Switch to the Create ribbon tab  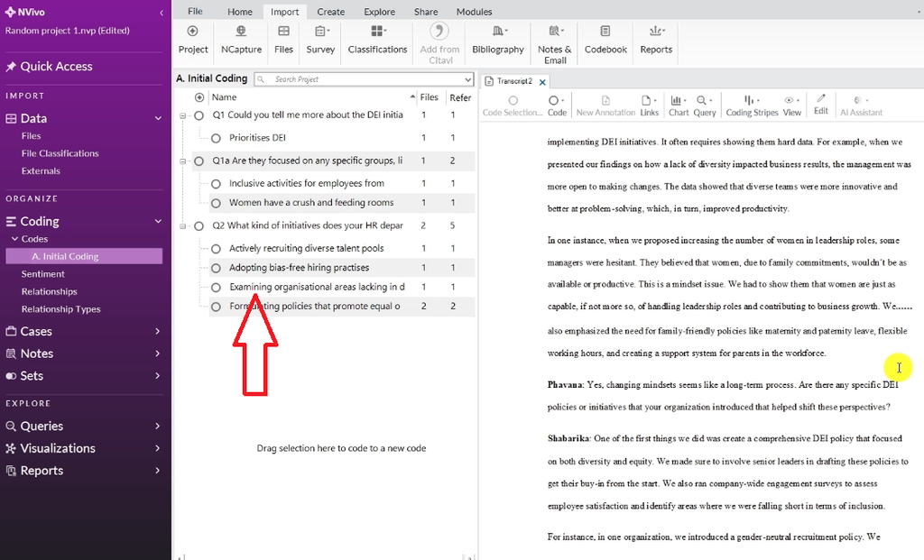[330, 12]
